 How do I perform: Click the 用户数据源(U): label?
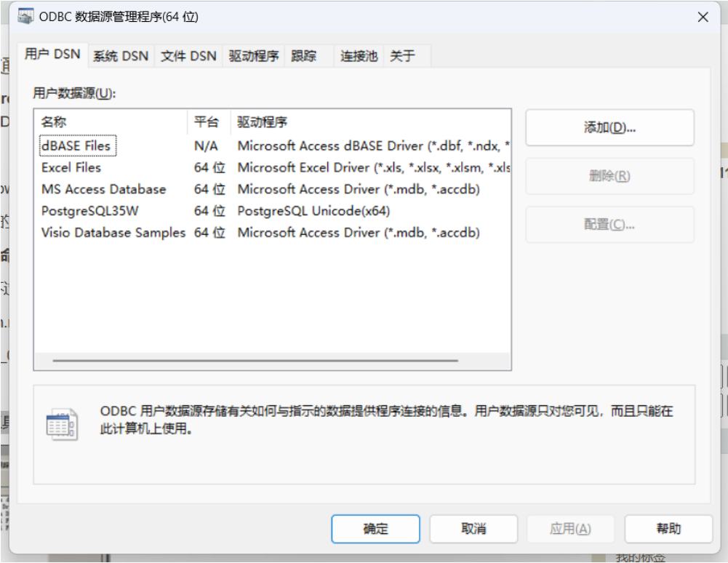coord(74,93)
